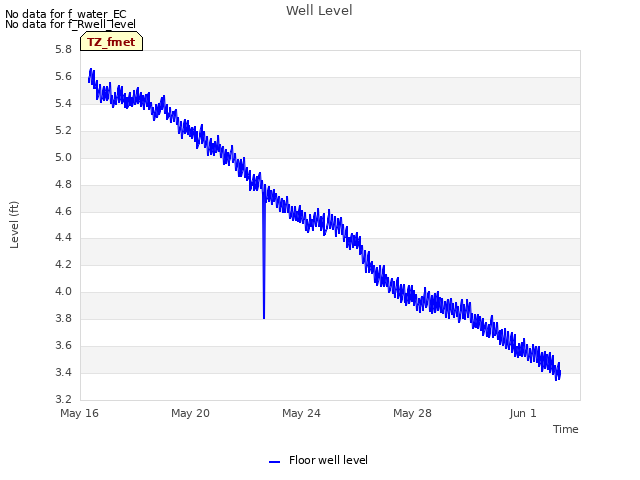Screen dimensions: 640x480
Task: Click the May 24 x-axis tick label
Action: pyautogui.click(x=301, y=413)
